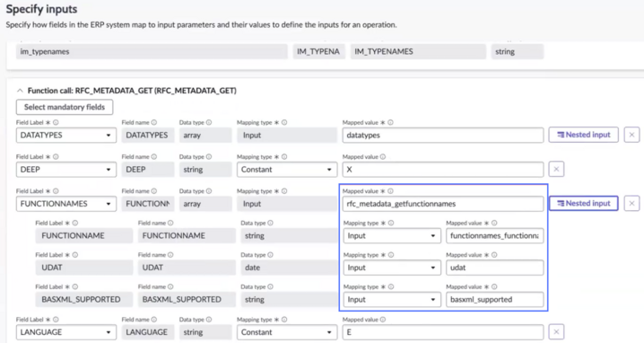Click the rfc_metadata_getfunctionnames mapped value field
This screenshot has width=644, height=343.
coord(443,204)
